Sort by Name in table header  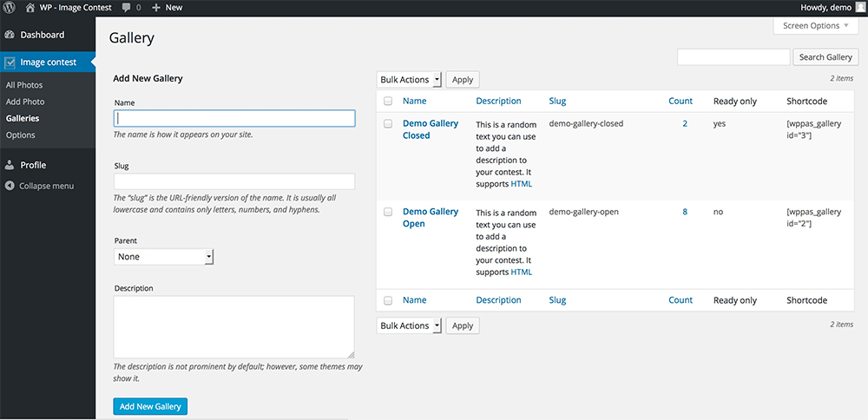415,102
